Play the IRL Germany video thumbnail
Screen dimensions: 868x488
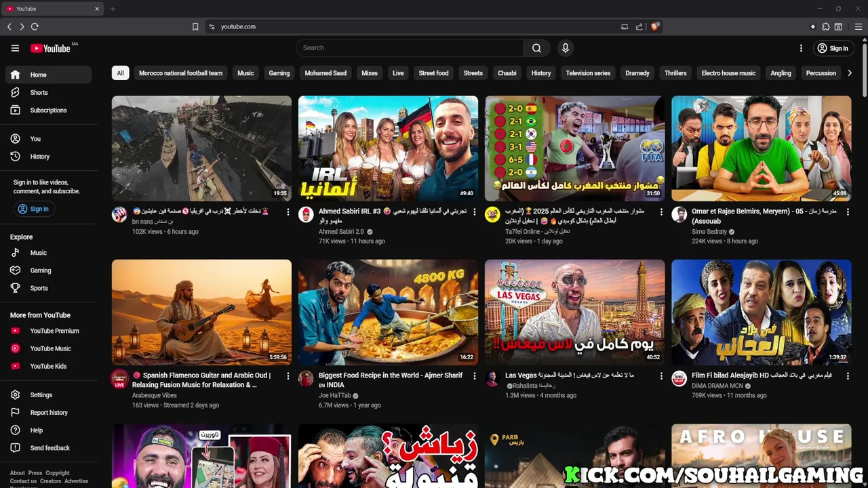tap(388, 148)
